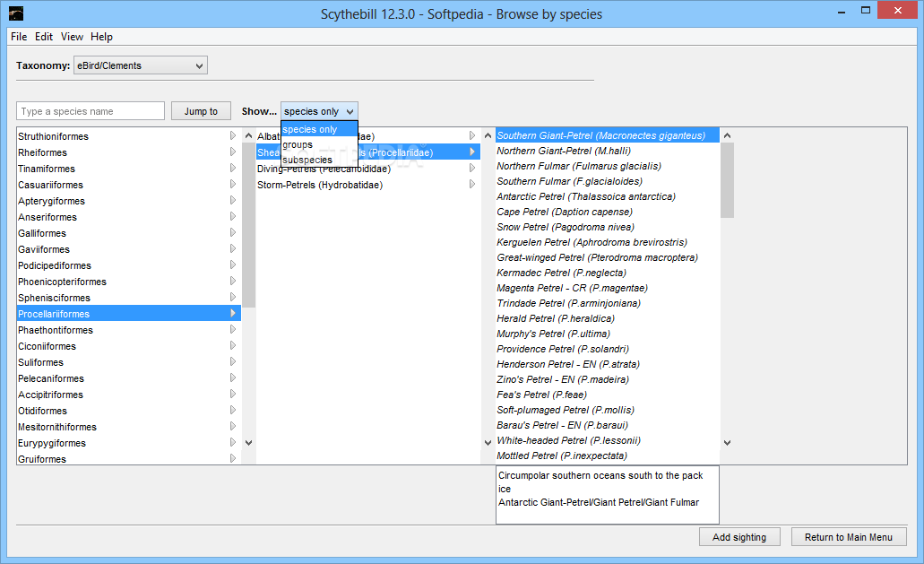Screen dimensions: 924x564
Task: Click the Scythebill app icon in title bar
Action: pos(16,13)
